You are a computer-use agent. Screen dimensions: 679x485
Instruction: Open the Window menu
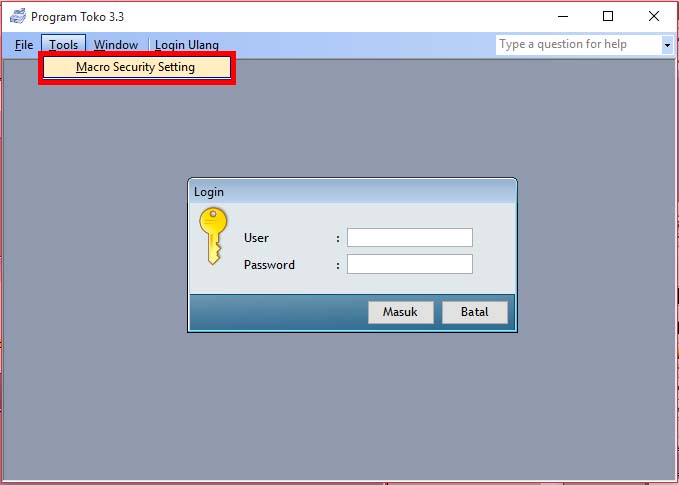coord(116,45)
